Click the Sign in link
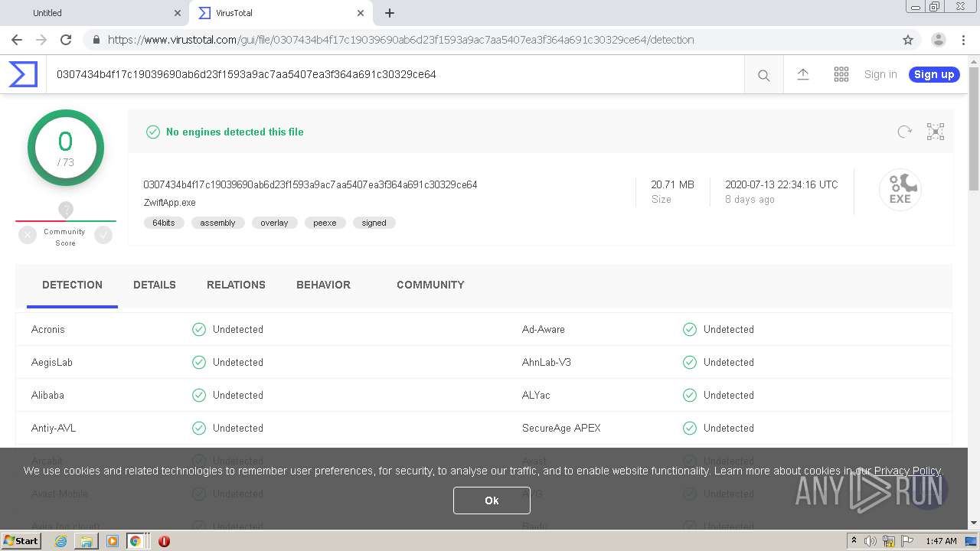Screen dimensions: 980x551 (x=880, y=74)
